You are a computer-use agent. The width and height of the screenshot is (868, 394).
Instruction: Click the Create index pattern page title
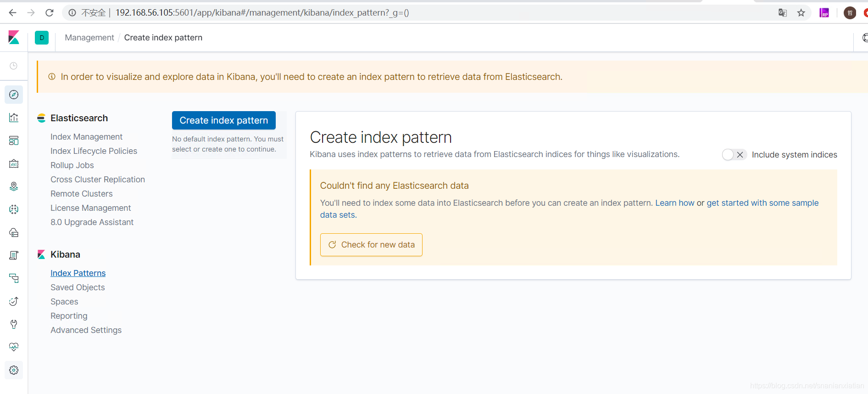pos(381,137)
